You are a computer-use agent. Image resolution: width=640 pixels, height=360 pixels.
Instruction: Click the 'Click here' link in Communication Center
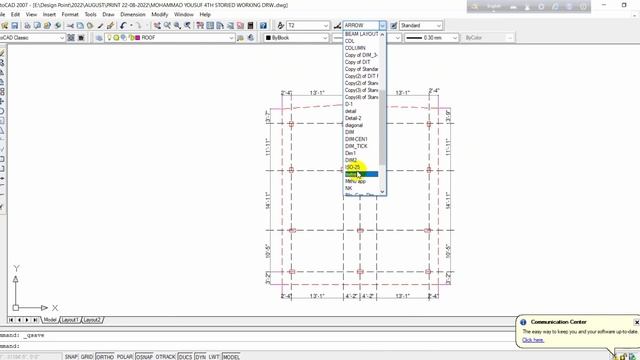click(x=533, y=340)
